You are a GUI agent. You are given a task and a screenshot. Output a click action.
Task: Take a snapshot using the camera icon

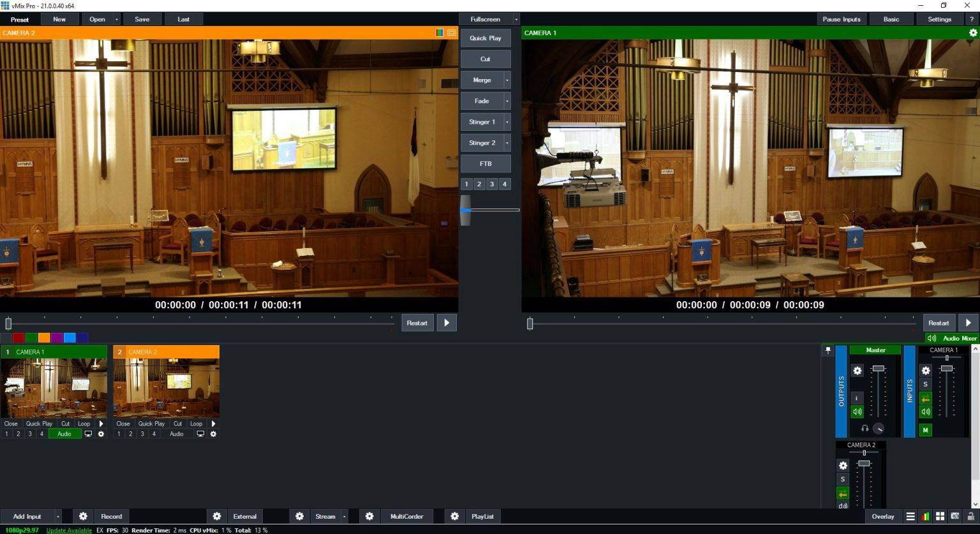(x=954, y=515)
